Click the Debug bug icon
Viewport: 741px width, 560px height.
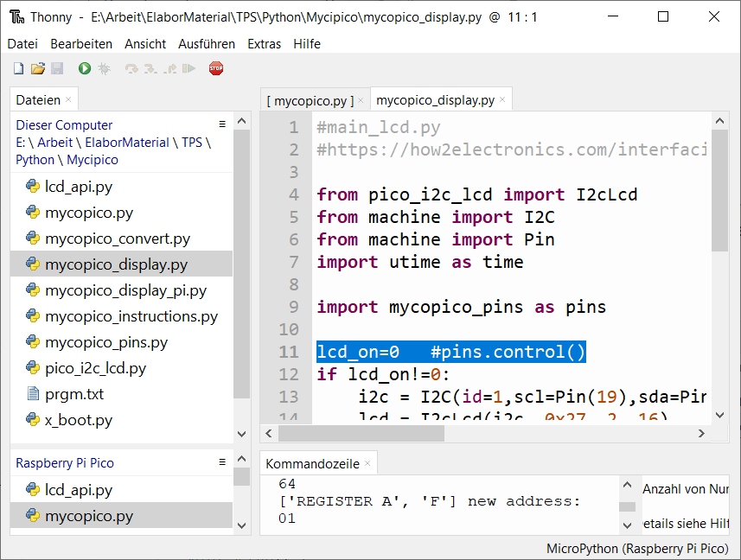pos(104,68)
